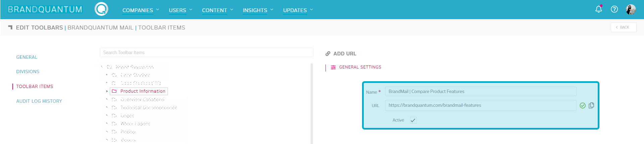
Task: Copy the URL with the copy icon
Action: point(591,105)
